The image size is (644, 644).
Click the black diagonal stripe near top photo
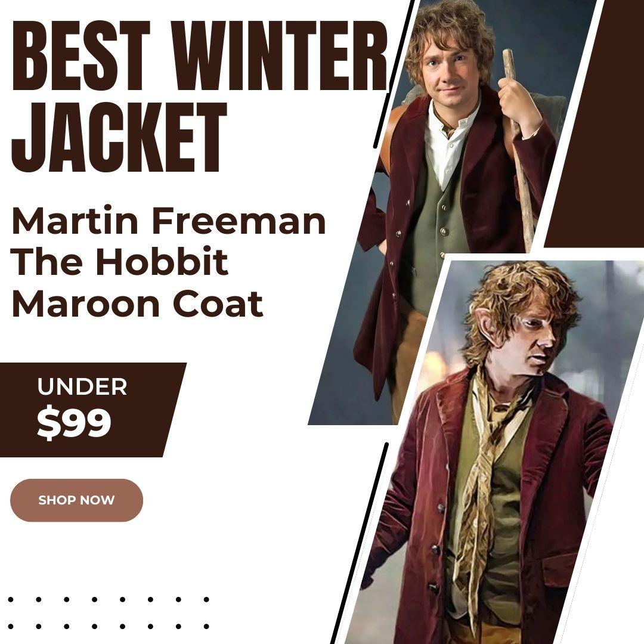coord(393,74)
